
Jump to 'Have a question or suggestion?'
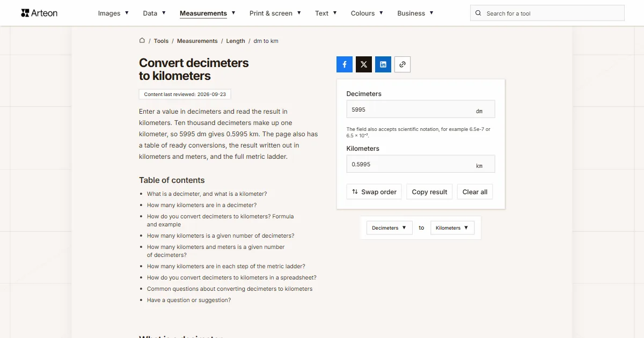click(x=189, y=300)
